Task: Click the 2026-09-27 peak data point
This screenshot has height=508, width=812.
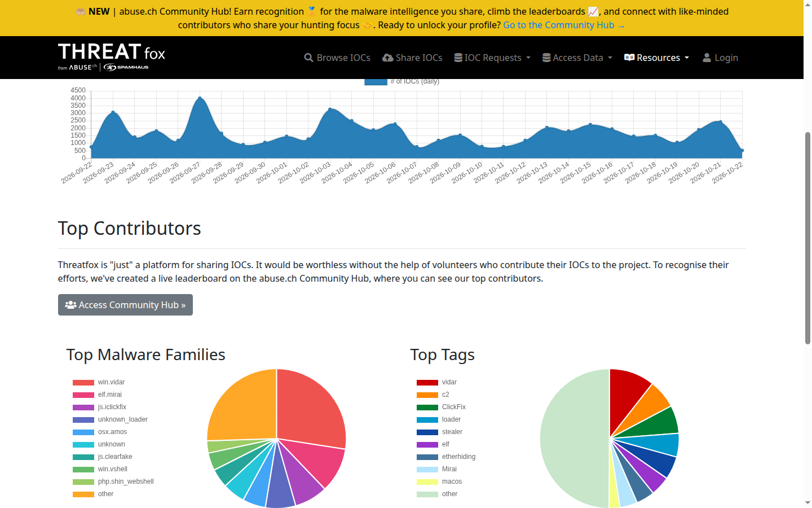Action: point(200,98)
